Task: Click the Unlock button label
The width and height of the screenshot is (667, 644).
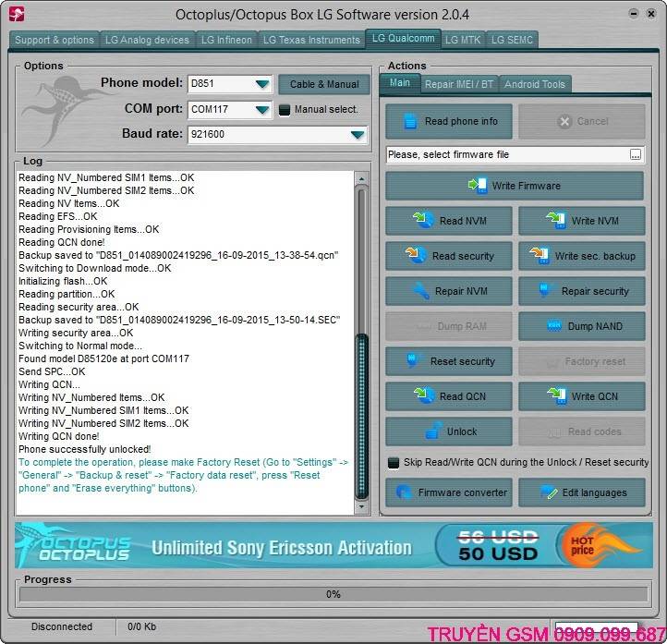Action: coord(462,431)
